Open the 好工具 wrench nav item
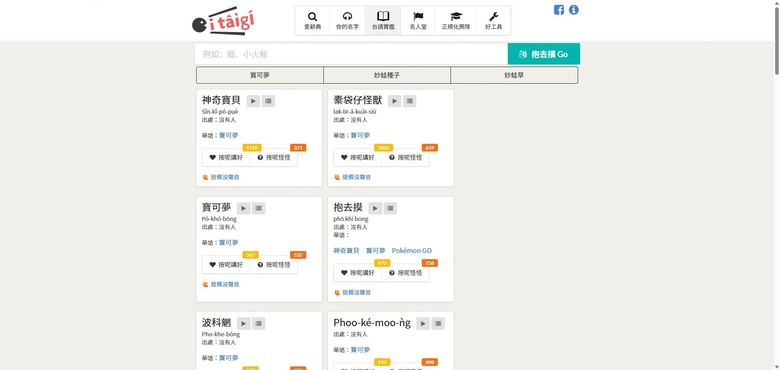Image resolution: width=780 pixels, height=370 pixels. point(493,21)
